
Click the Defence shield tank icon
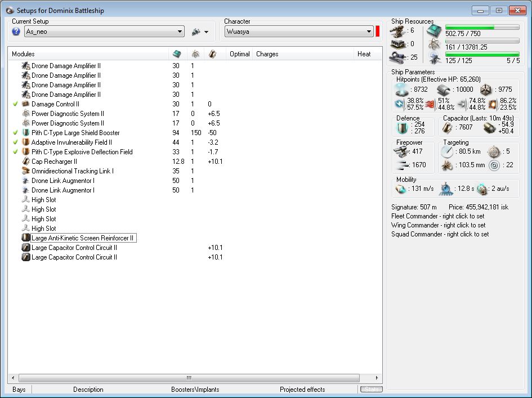403,128
